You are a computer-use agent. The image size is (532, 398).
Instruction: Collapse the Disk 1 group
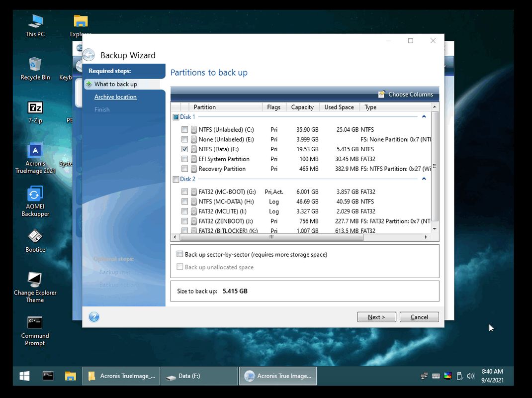pos(424,116)
